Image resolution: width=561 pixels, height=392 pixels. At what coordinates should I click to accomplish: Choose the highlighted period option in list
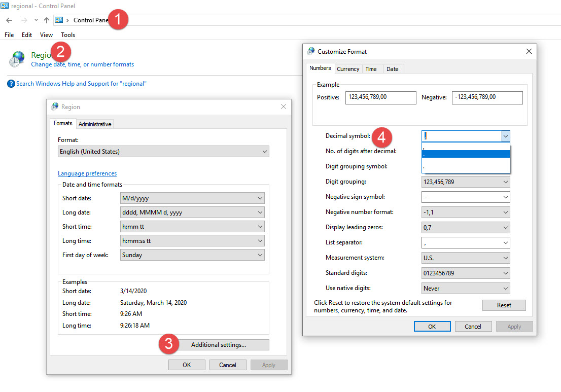click(x=466, y=154)
